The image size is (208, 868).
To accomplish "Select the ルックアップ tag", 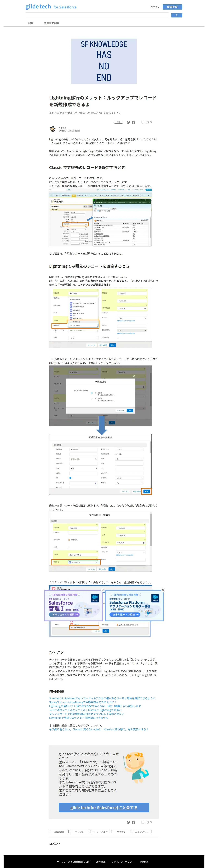I will click(x=142, y=832).
